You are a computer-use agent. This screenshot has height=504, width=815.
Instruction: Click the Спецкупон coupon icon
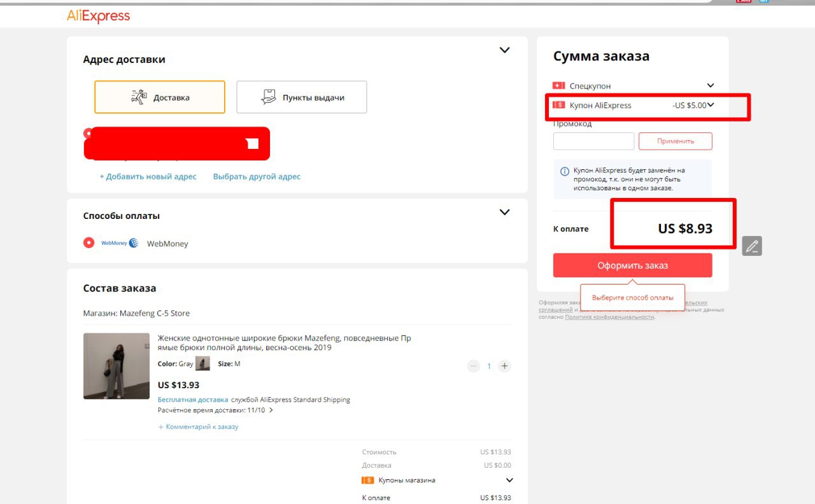(558, 85)
